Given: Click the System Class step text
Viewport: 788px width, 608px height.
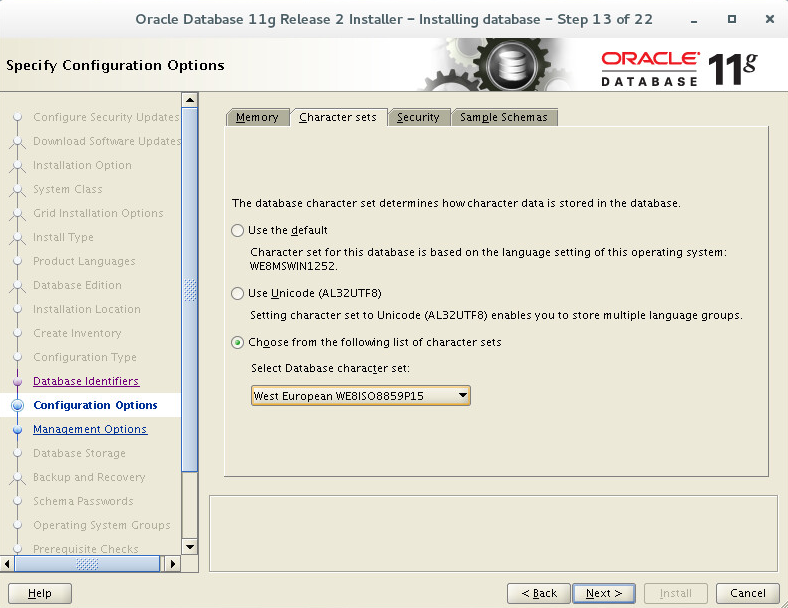Looking at the screenshot, I should coord(68,189).
